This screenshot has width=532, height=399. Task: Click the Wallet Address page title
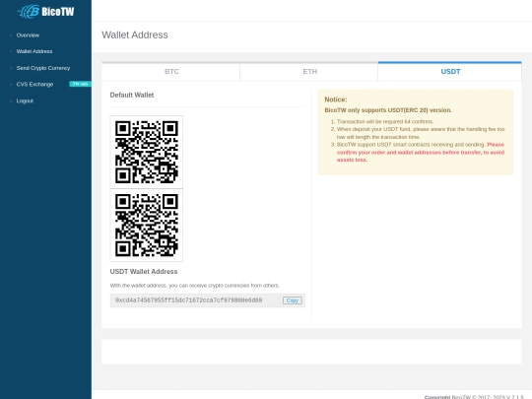pyautogui.click(x=135, y=34)
